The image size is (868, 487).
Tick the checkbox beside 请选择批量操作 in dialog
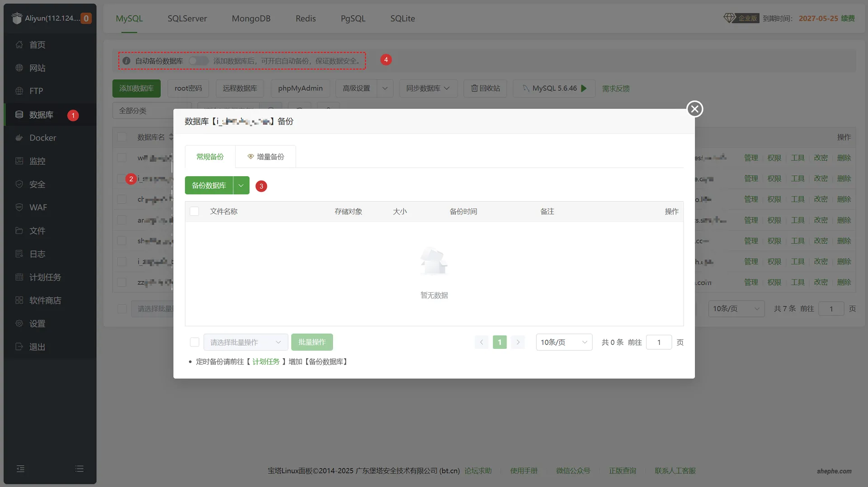pos(194,342)
